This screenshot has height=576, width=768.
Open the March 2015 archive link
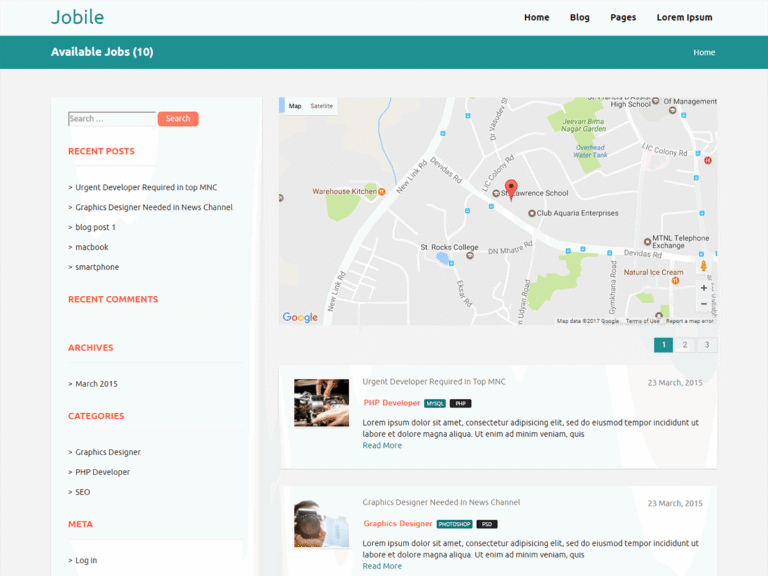[96, 384]
